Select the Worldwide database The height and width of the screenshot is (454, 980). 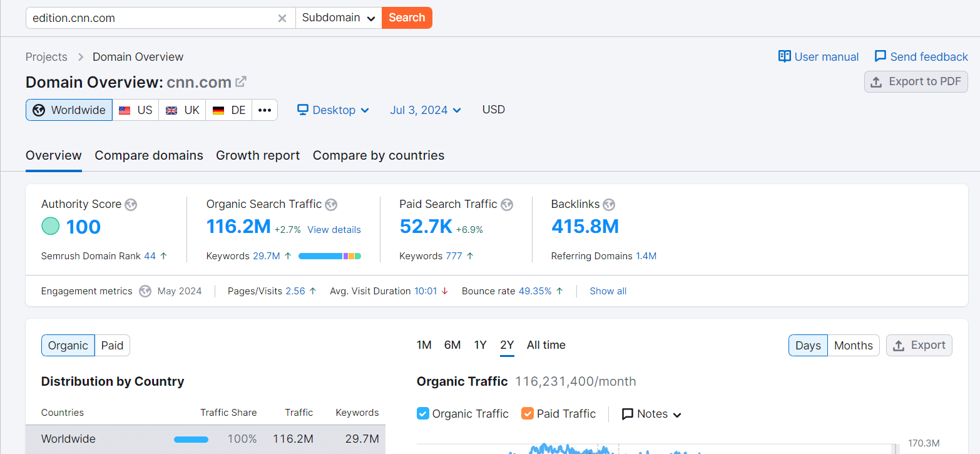tap(69, 110)
